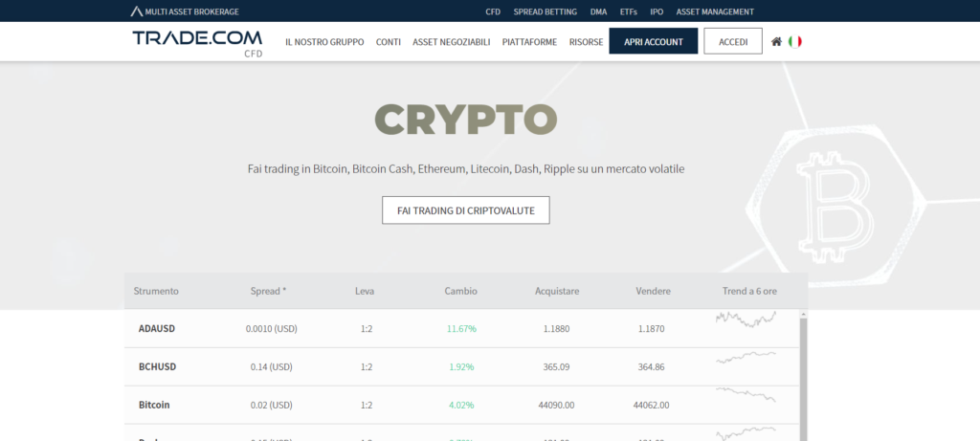Click the BCHUSD 1.92% change value
The image size is (980, 441).
click(461, 366)
